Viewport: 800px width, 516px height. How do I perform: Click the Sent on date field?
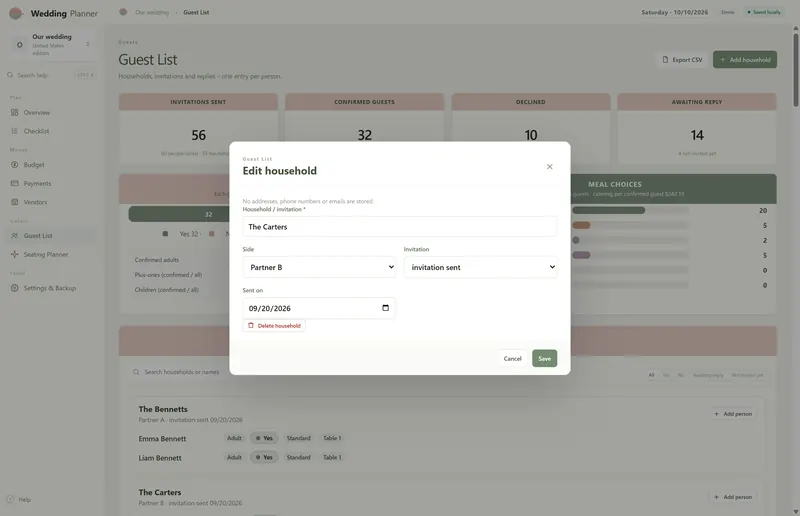[x=319, y=308]
